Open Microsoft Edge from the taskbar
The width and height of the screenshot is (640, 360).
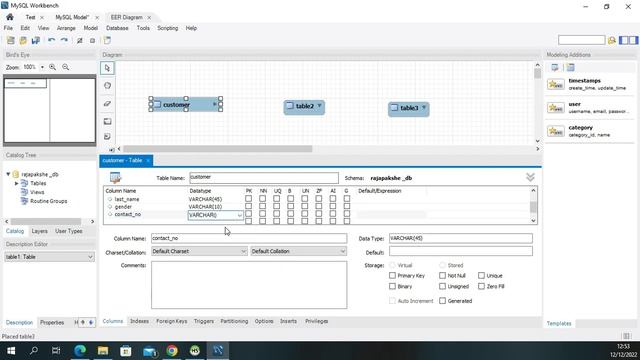point(80,351)
